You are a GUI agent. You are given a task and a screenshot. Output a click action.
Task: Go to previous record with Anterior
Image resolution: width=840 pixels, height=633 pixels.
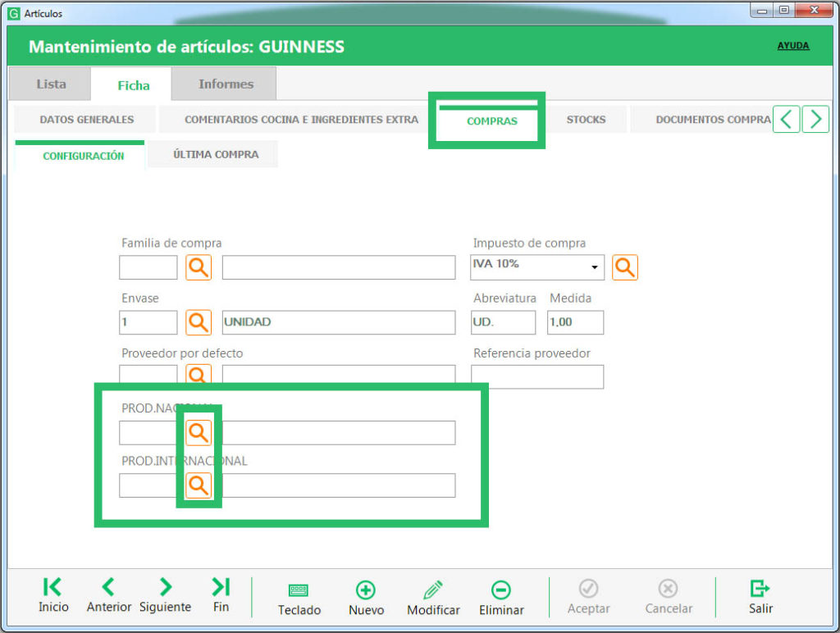109,595
